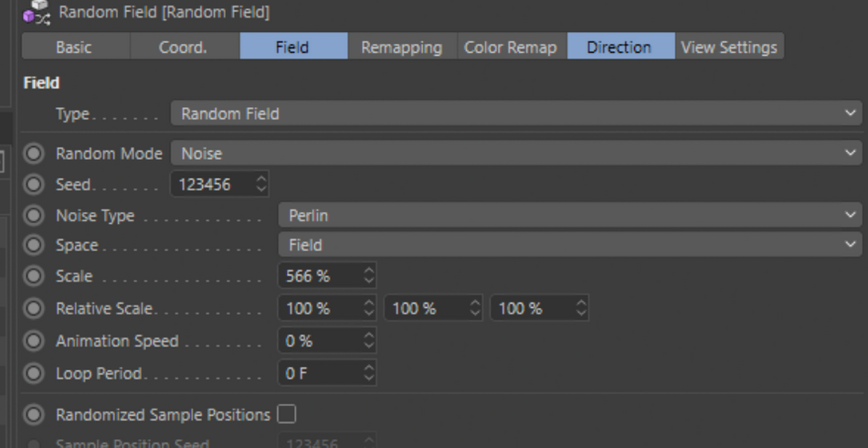Toggle keyframe circle for Noise Type
The height and width of the screenshot is (448, 868).
pos(34,216)
